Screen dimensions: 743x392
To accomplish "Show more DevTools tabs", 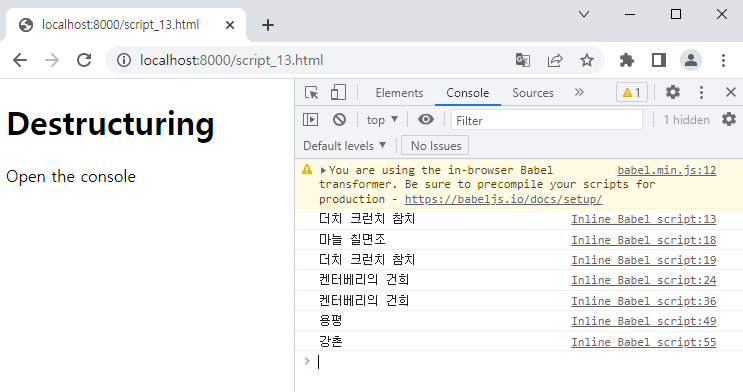I will (x=579, y=92).
